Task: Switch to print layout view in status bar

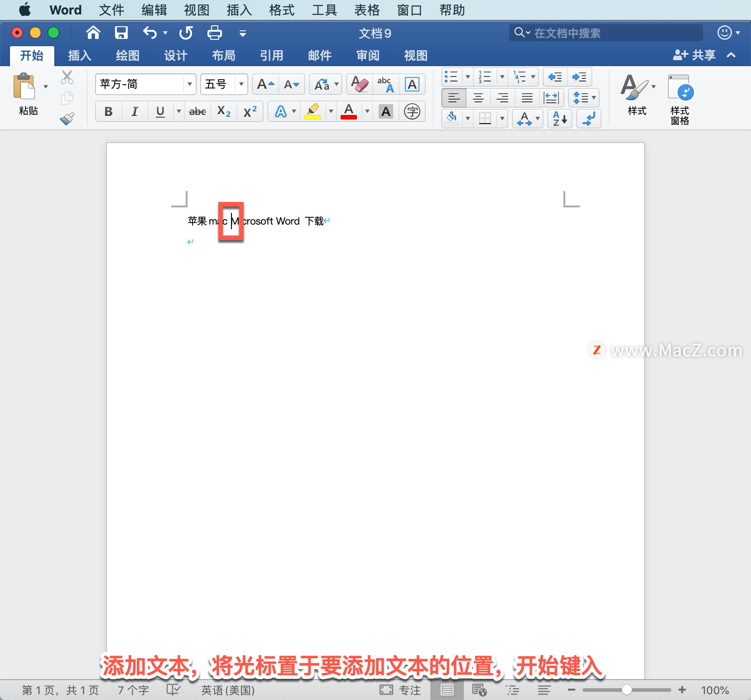Action: (x=447, y=690)
